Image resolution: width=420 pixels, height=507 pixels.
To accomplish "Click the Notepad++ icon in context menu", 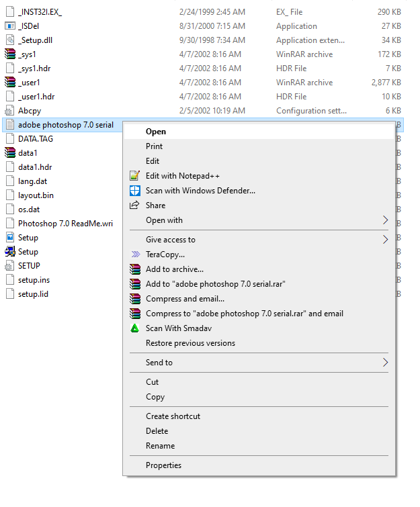I will click(134, 175).
